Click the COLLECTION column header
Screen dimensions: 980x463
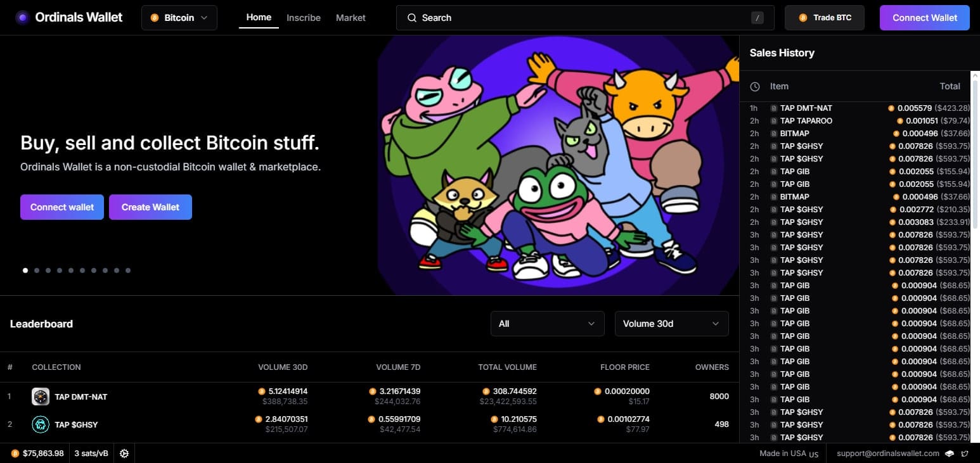tap(56, 367)
